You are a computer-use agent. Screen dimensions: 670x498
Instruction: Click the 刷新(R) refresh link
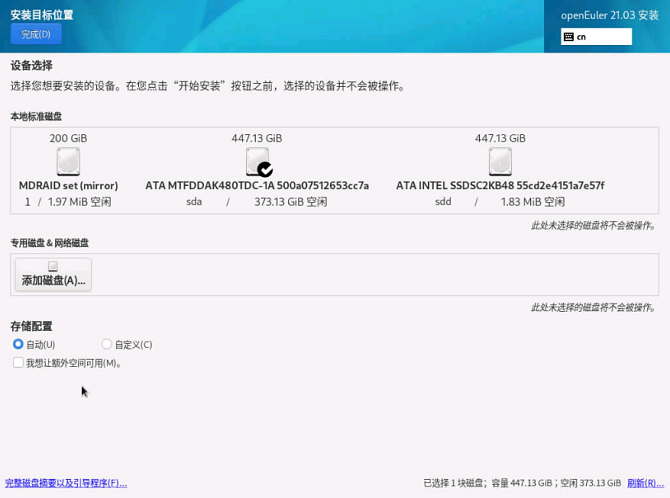coord(645,483)
